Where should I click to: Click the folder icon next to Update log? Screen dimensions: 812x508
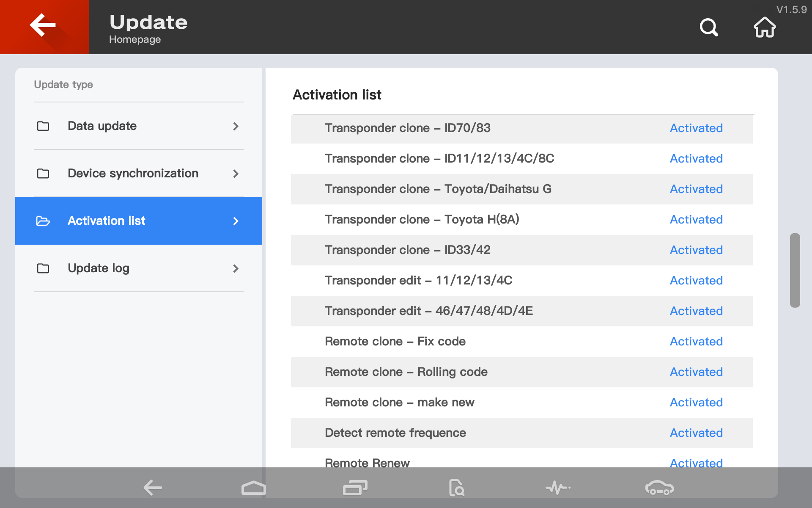point(43,268)
